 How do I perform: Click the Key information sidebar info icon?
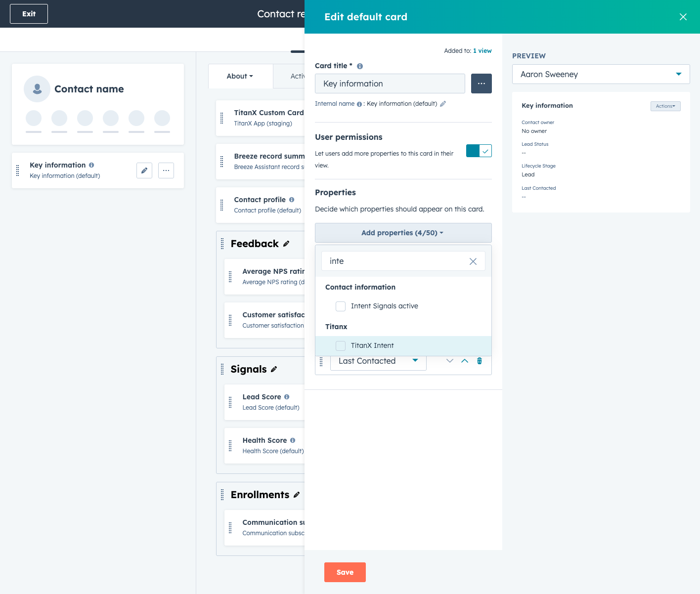click(x=91, y=165)
